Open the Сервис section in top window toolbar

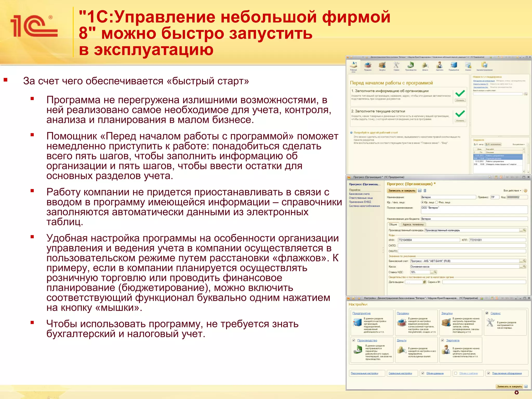(396, 66)
